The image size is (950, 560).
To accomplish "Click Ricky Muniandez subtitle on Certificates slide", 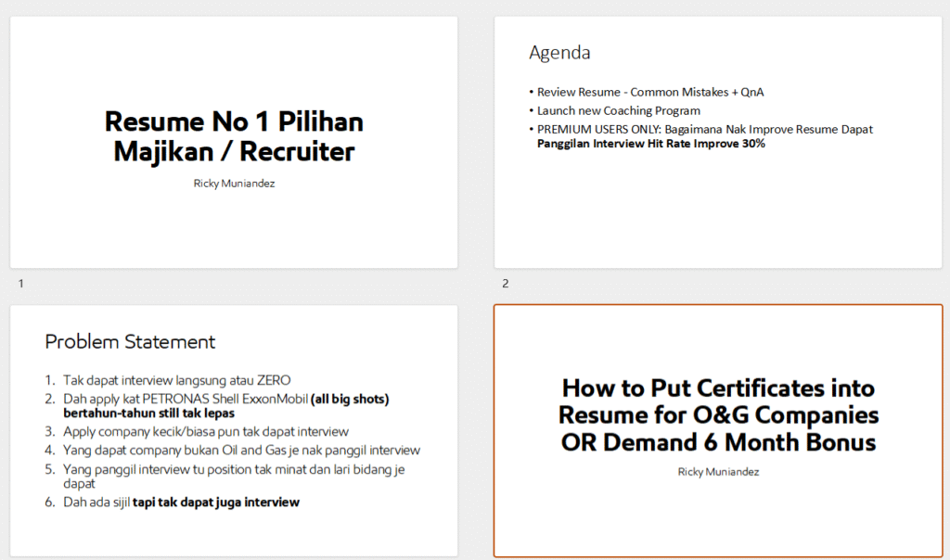I will (718, 472).
